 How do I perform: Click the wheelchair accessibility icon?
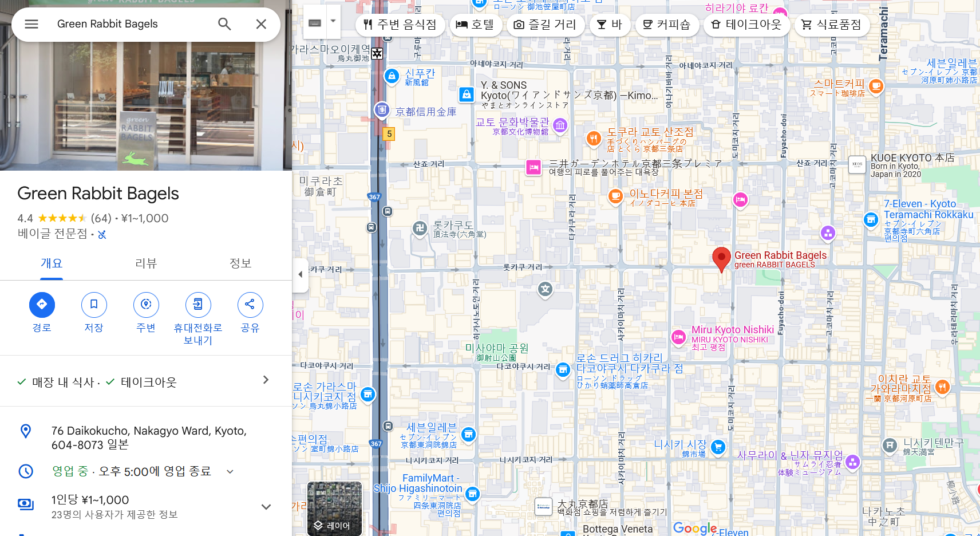point(102,234)
